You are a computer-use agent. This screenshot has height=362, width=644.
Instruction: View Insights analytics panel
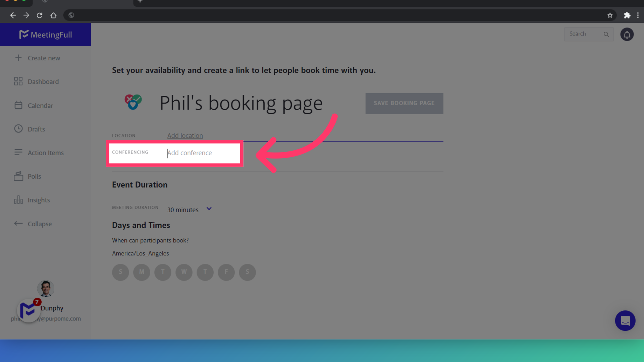[39, 200]
